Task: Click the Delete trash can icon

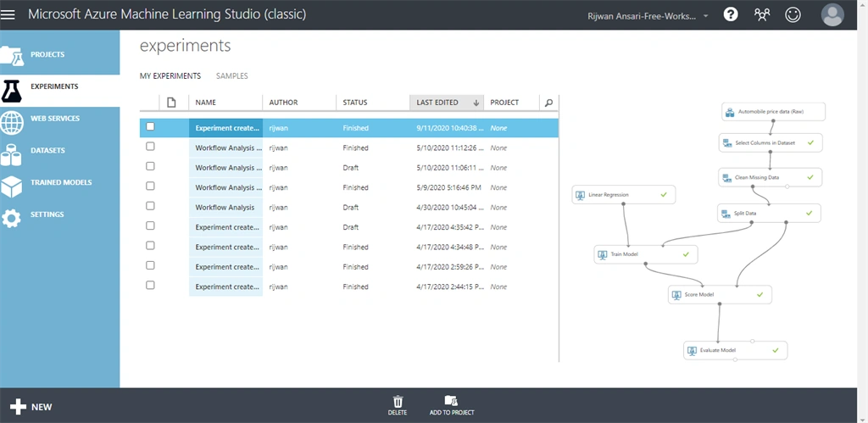Action: [x=398, y=402]
